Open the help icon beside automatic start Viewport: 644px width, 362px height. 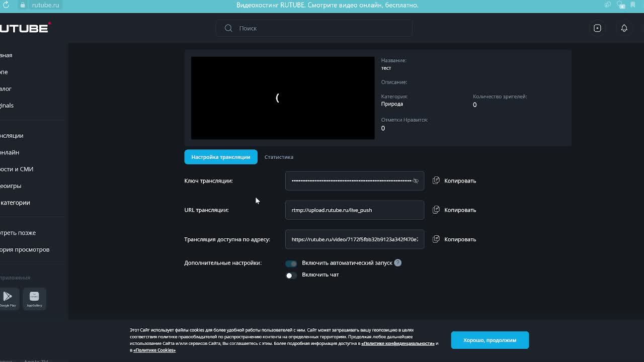pos(397,263)
